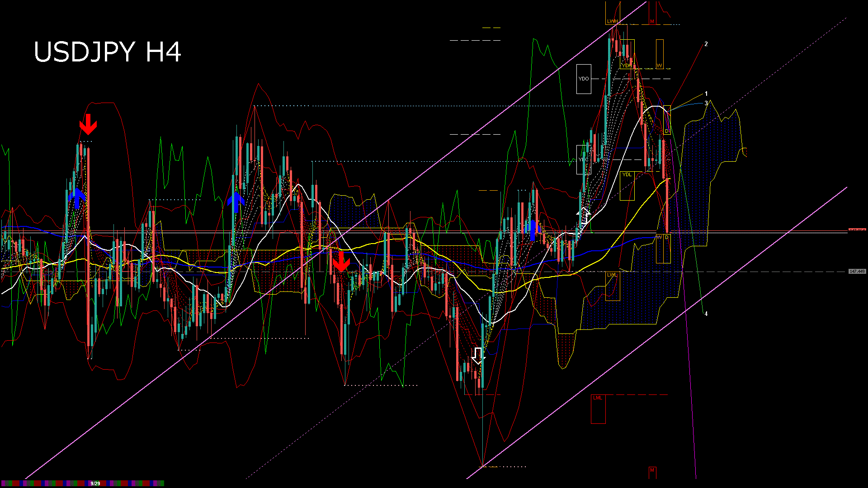
Task: Select projection line label 4
Action: coord(706,314)
